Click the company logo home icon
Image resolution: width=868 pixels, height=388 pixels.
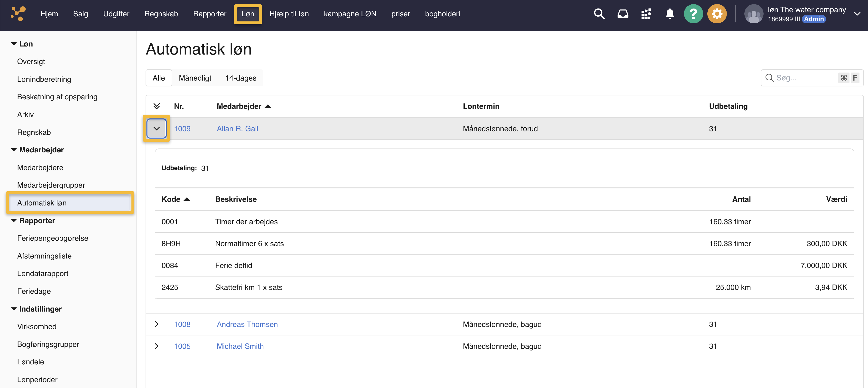(18, 14)
